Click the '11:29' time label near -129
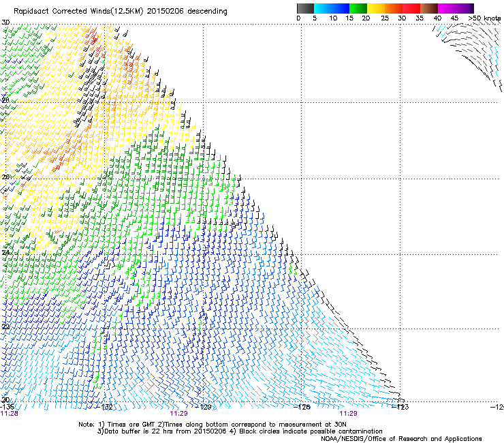504x443 pixels. pos(178,414)
